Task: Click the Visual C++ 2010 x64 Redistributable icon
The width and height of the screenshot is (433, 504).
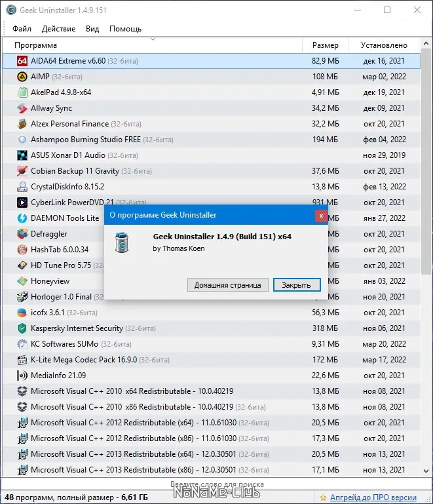Action: point(22,391)
